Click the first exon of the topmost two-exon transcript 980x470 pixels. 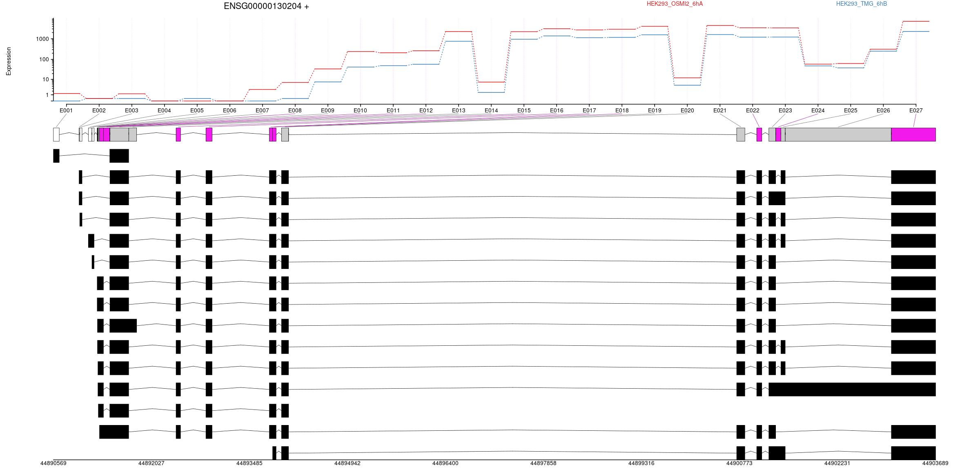56,156
